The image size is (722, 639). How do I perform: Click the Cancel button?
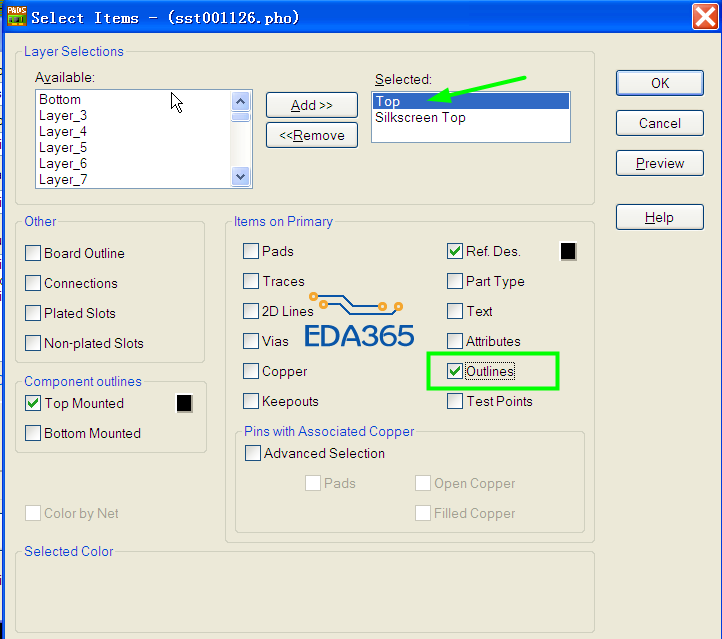tap(659, 123)
